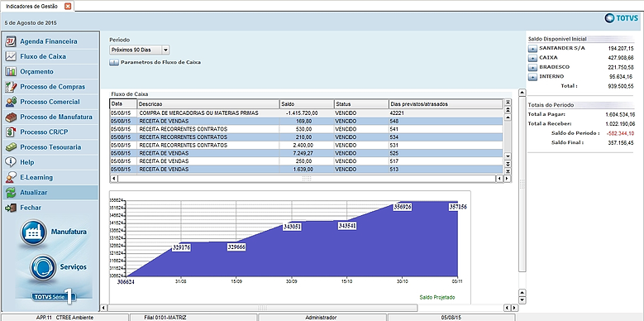Viewport: 644px width, 321px height.
Task: Click the TOTVS Série 1 logo
Action: coord(55,296)
